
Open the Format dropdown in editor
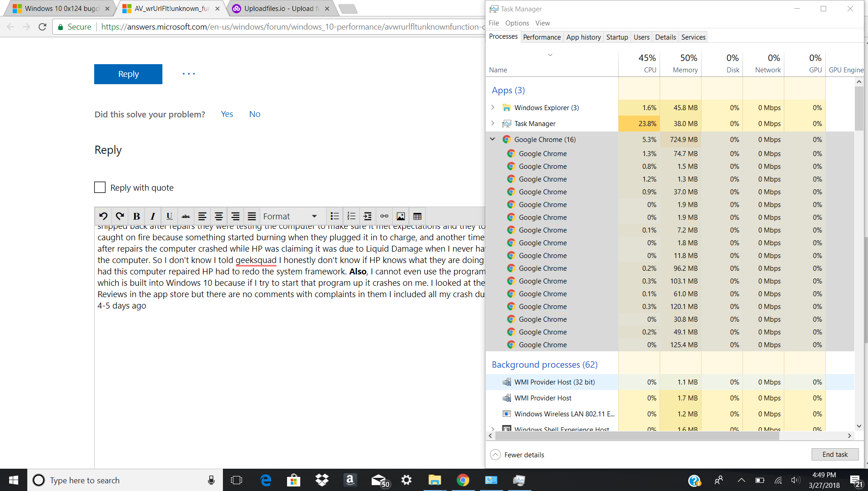(x=290, y=216)
